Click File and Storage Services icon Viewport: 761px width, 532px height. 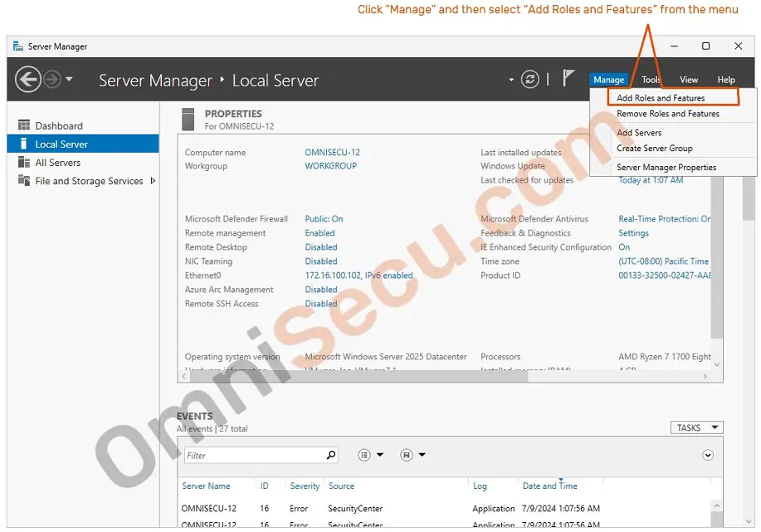(x=24, y=180)
